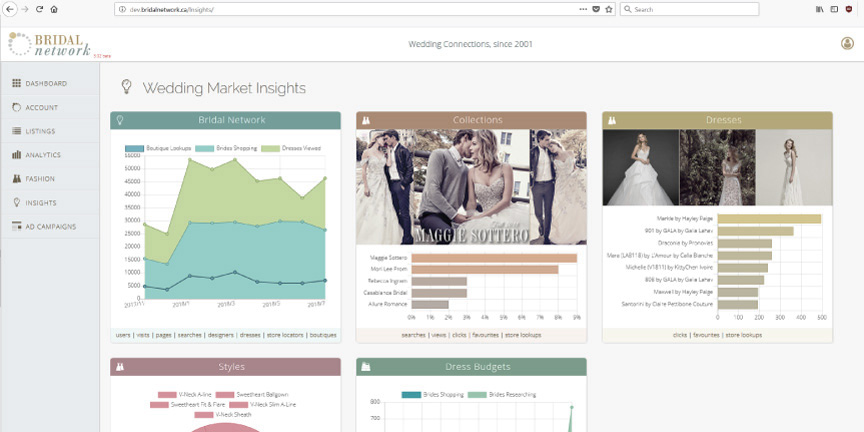Open Ad Campaigns in the sidebar menu
The height and width of the screenshot is (432, 864).
[50, 226]
